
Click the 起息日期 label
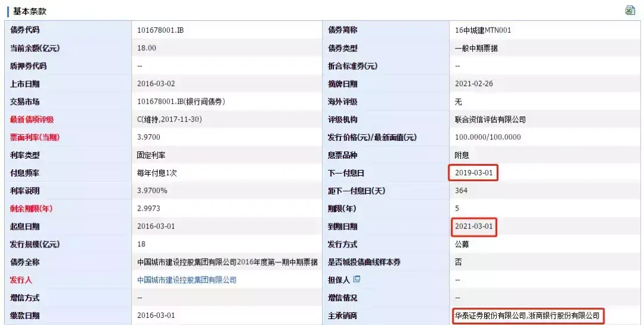click(24, 227)
